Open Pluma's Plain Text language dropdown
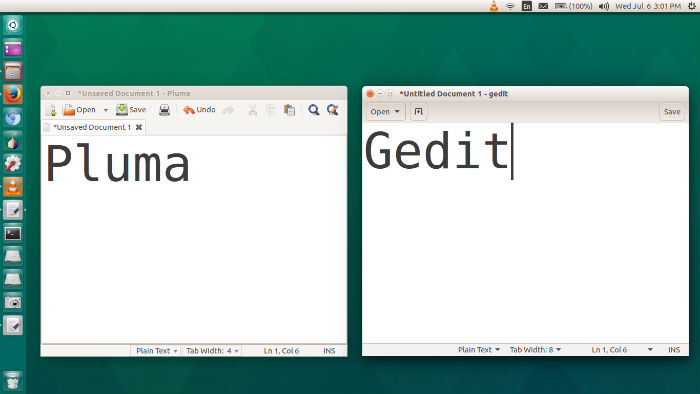 pos(157,351)
